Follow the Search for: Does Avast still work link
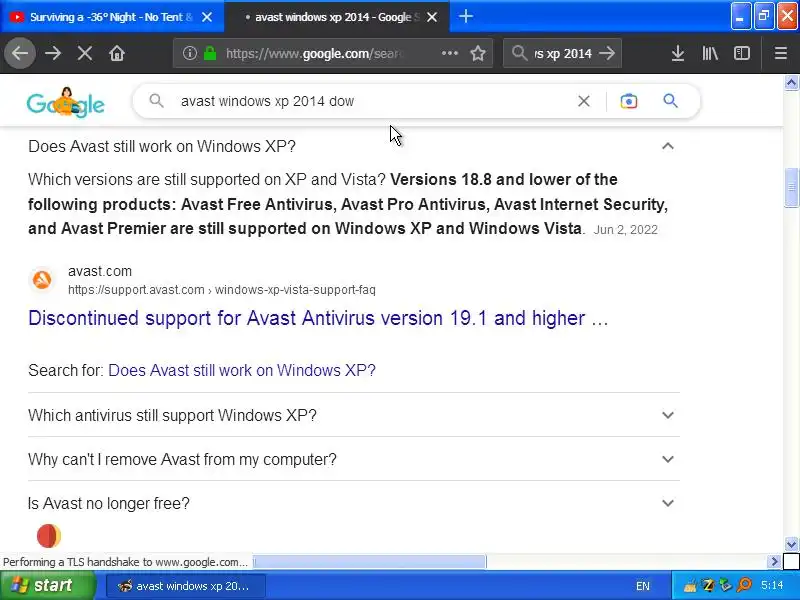800x600 pixels. (242, 370)
